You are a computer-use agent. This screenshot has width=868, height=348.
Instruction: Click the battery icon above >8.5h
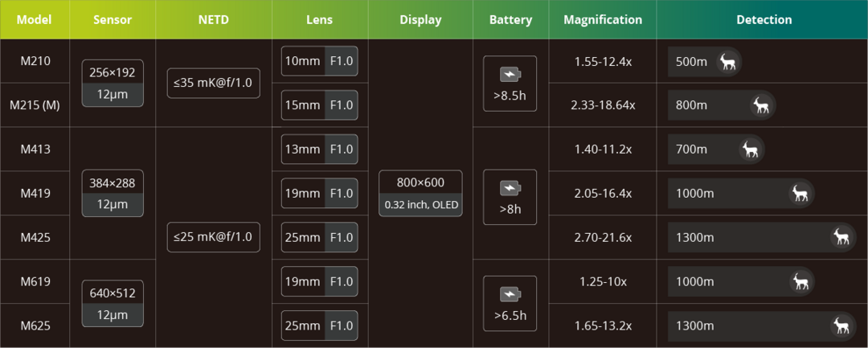pos(510,76)
